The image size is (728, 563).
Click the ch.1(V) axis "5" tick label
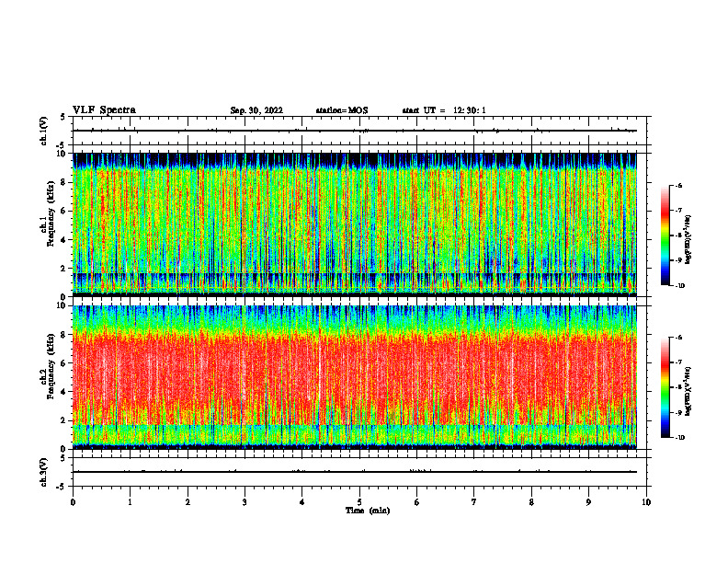(63, 117)
